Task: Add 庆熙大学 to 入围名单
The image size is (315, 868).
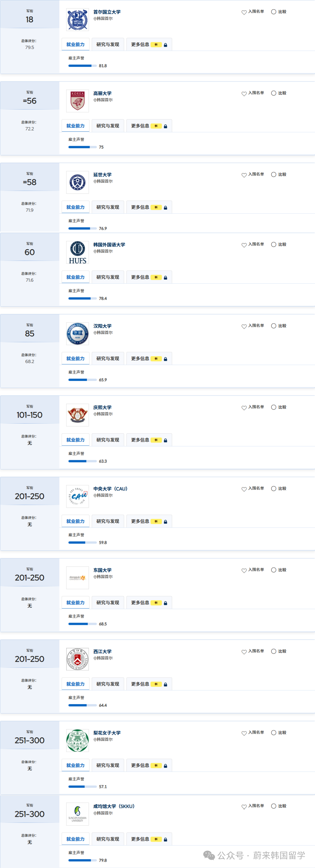Action: pyautogui.click(x=253, y=407)
